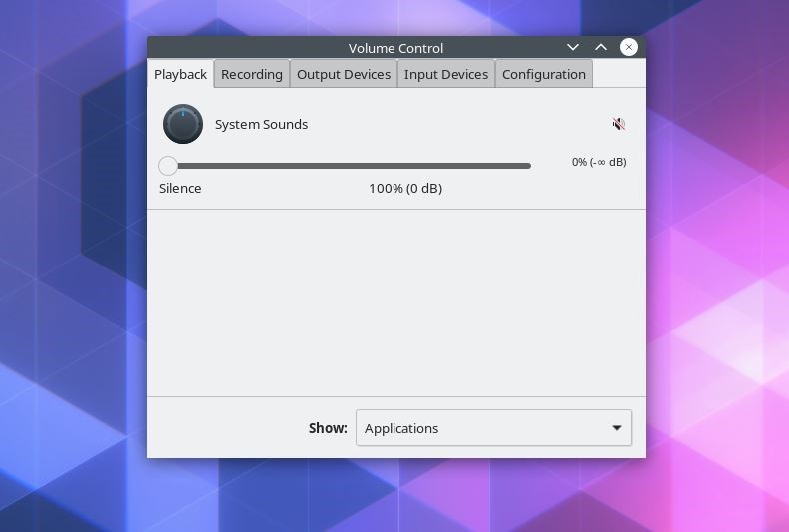789x532 pixels.
Task: Minimize the Volume Control window
Action: click(x=573, y=47)
